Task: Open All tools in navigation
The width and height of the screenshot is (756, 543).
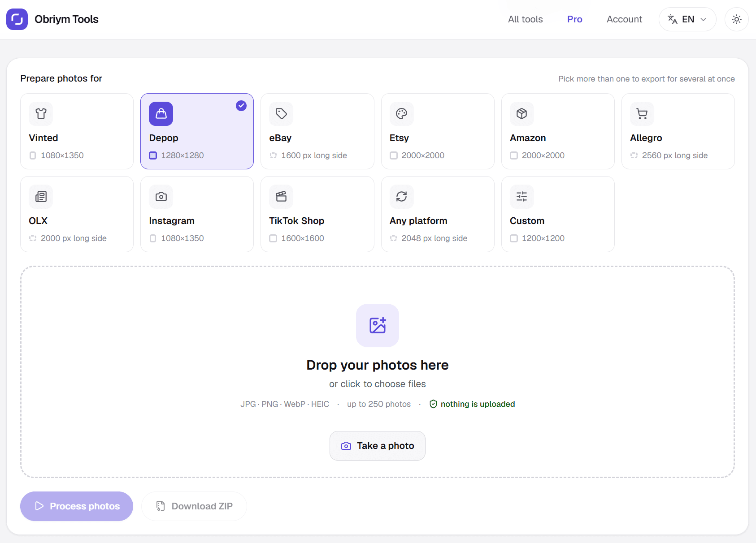Action: (x=526, y=19)
